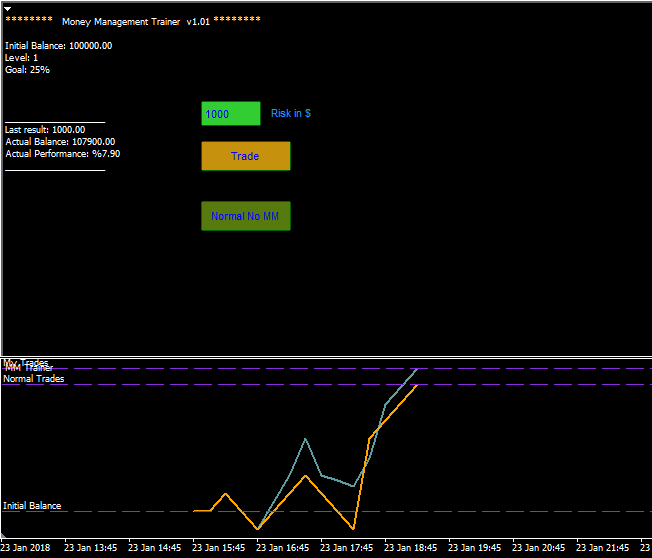Select the Normal No MM button
The width and height of the screenshot is (652, 558).
tap(246, 216)
